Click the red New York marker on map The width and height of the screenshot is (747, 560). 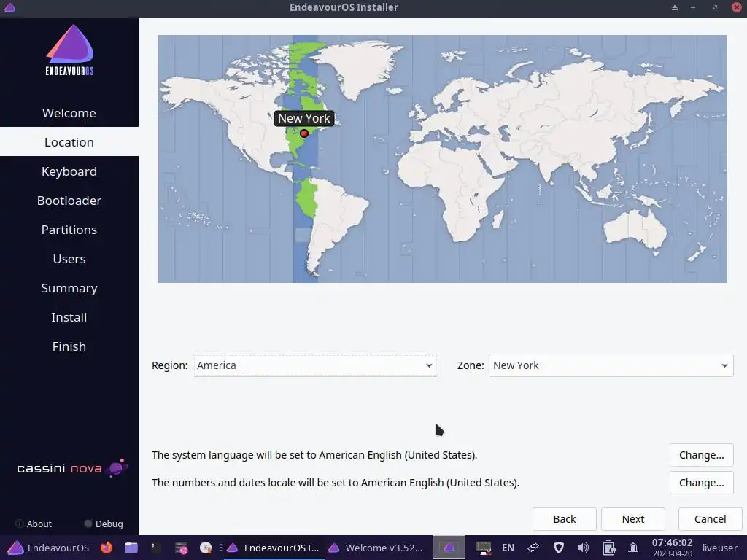pos(304,134)
